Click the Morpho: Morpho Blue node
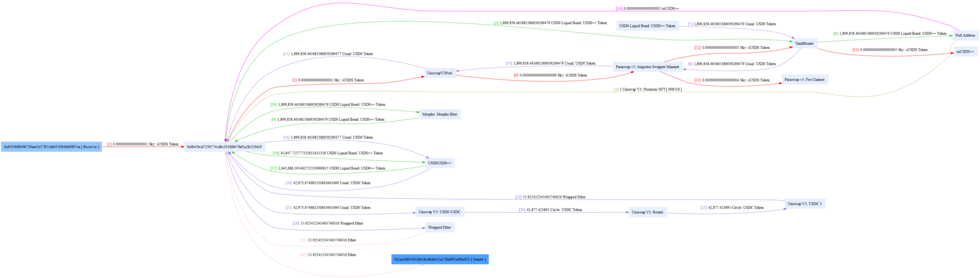This screenshot has width=980, height=278. pyautogui.click(x=439, y=114)
